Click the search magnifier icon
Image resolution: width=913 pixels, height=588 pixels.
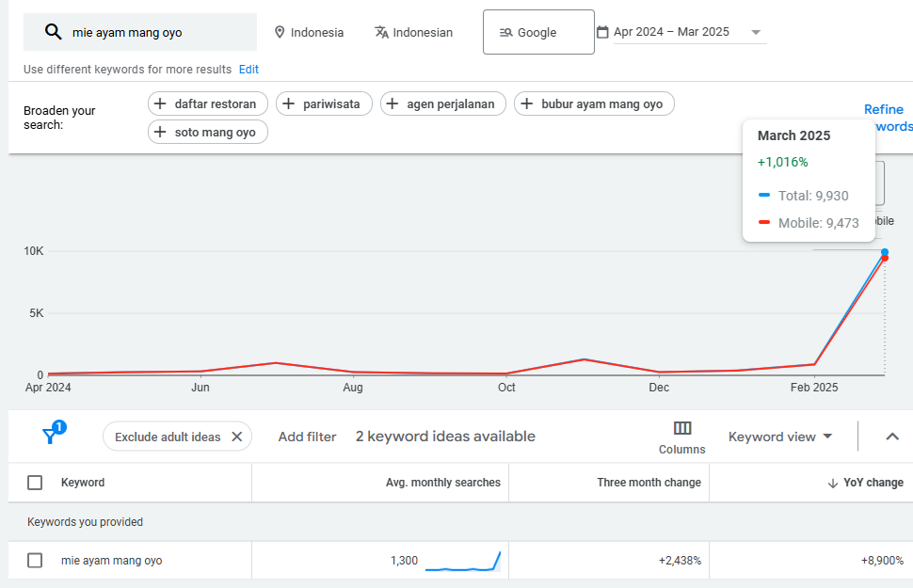pyautogui.click(x=54, y=32)
